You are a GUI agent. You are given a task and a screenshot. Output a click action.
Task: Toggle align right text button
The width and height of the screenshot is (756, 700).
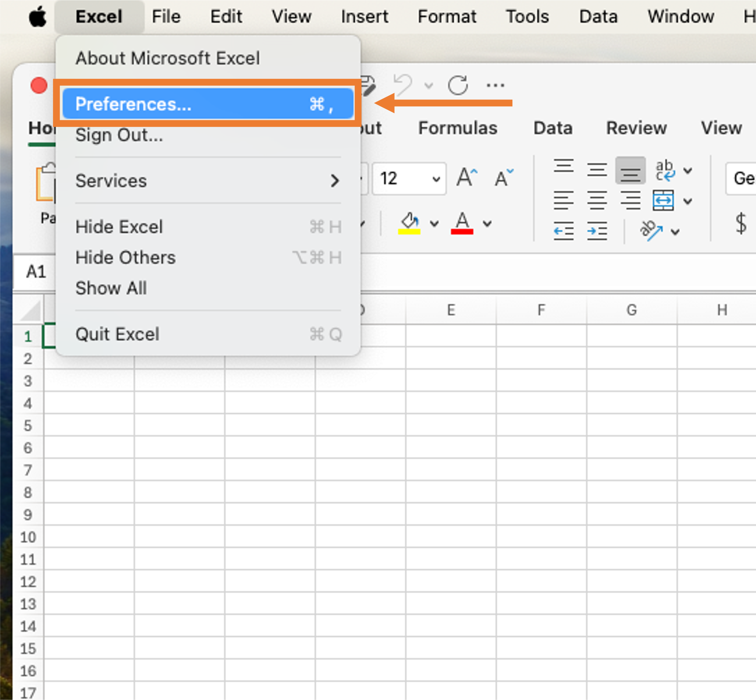click(630, 201)
